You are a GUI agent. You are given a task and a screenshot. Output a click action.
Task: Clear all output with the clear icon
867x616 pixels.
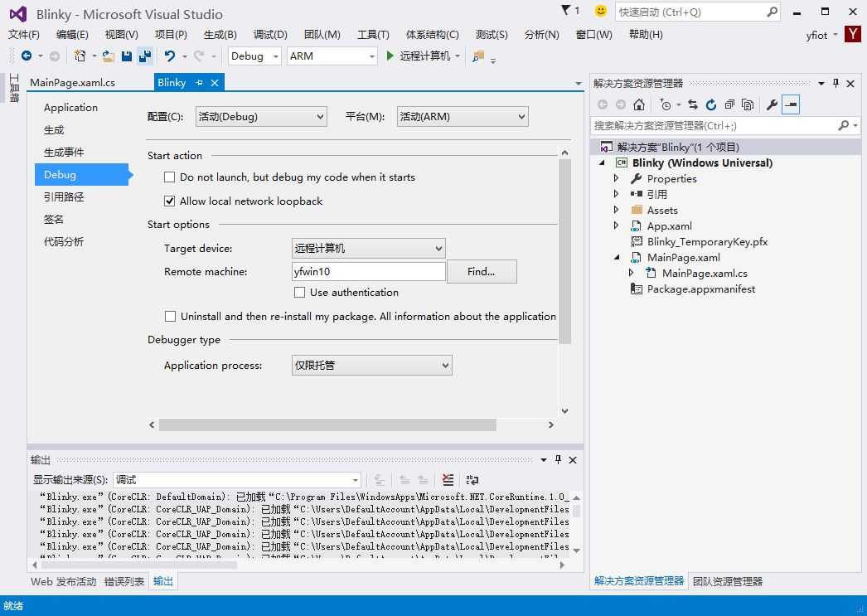coord(448,480)
